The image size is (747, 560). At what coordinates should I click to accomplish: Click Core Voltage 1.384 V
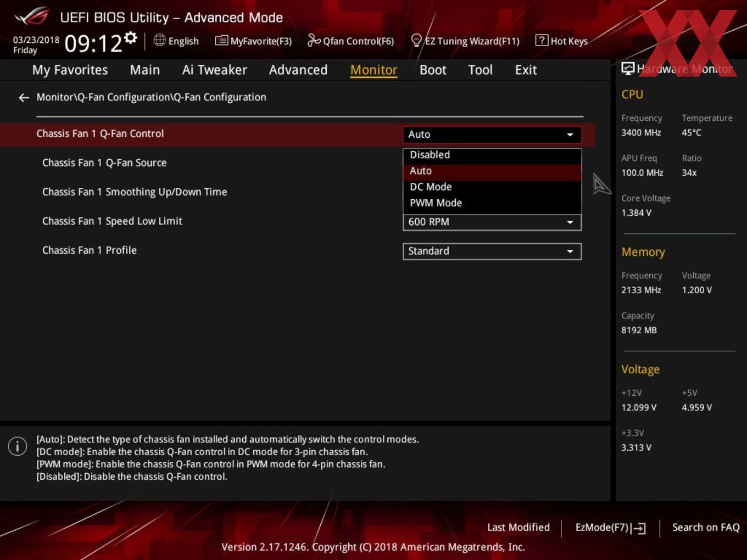(x=636, y=212)
